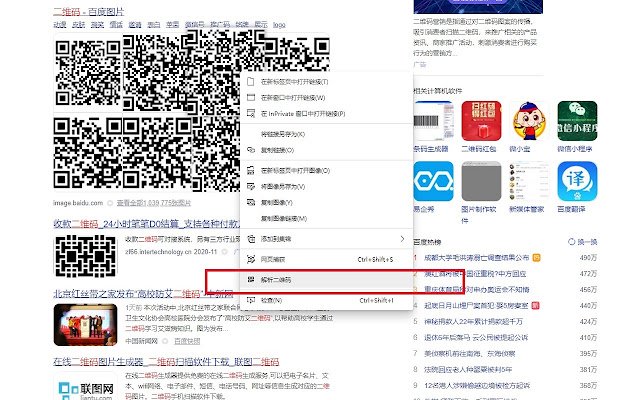Viewport: 640px width, 400px height.
Task: Choose "在新窗口中打开链接(W)" menu entry
Action: click(327, 98)
